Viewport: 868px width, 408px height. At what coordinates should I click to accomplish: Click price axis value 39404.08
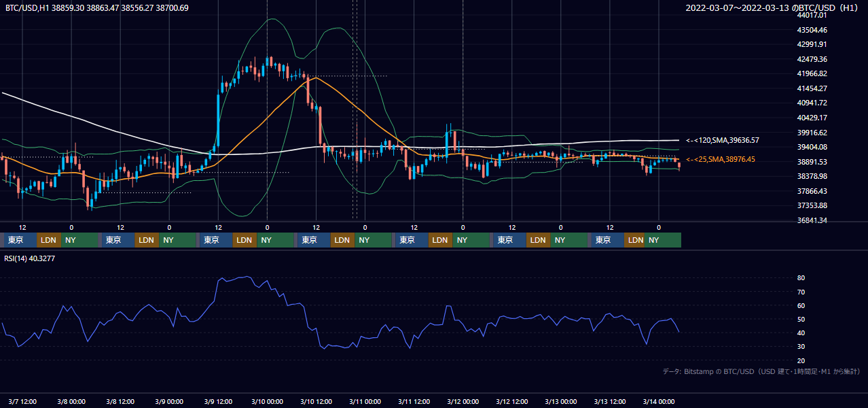point(812,147)
